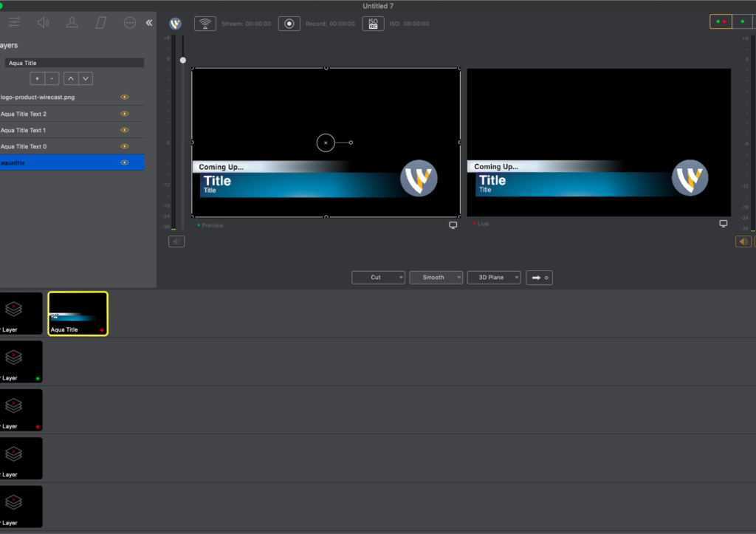Select the logo-product-wirecast.png layer row
The height and width of the screenshot is (534, 756).
[x=72, y=97]
